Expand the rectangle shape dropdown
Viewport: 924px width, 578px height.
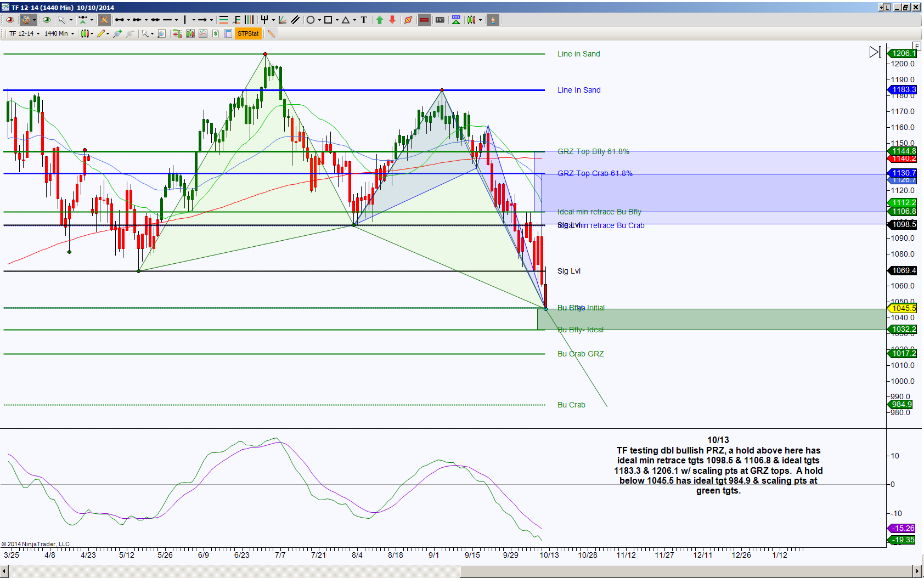pyautogui.click(x=337, y=20)
